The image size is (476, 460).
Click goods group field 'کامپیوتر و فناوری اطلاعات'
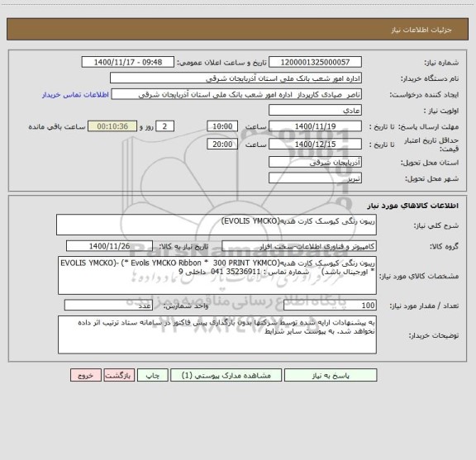tap(299, 246)
